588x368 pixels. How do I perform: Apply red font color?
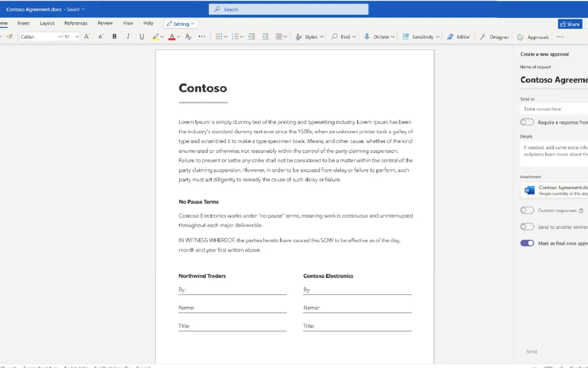coord(172,37)
